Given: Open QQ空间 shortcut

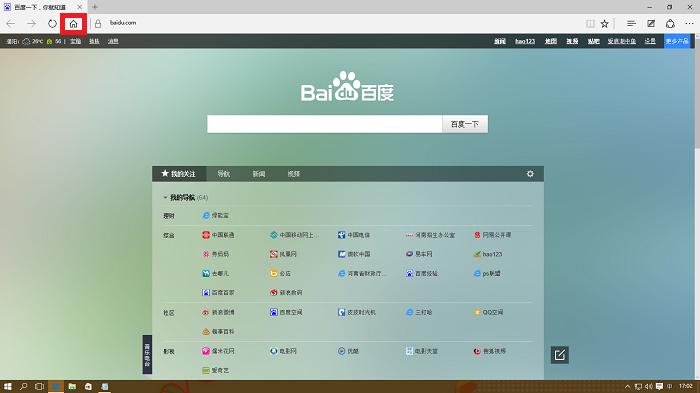Looking at the screenshot, I should pyautogui.click(x=488, y=312).
